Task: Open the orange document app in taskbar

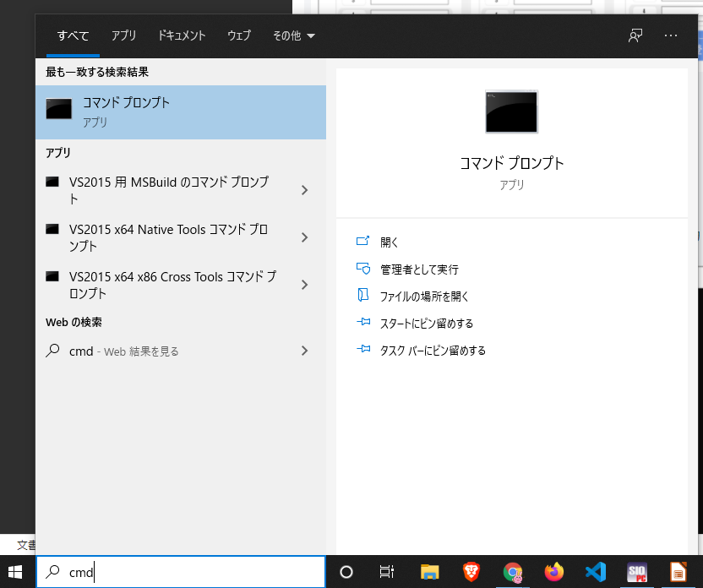Action: coord(678,572)
